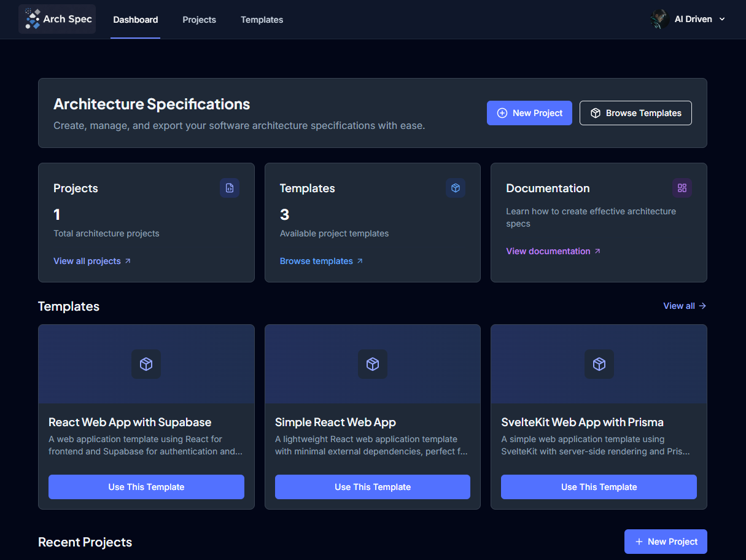The width and height of the screenshot is (746, 560).
Task: Open the View all projects link
Action: click(x=92, y=261)
